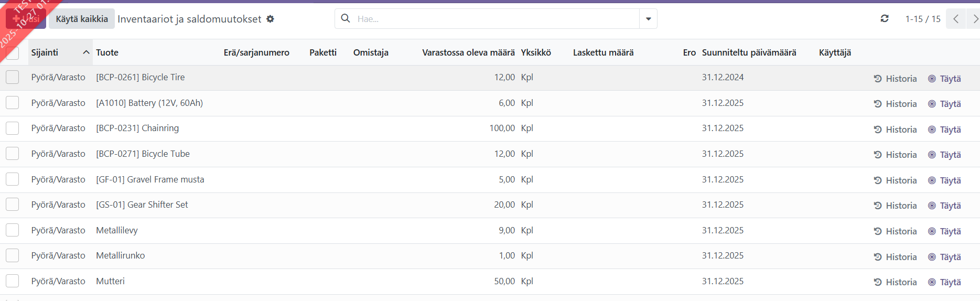Click the Varastossa oleva määrä column header

coord(468,52)
